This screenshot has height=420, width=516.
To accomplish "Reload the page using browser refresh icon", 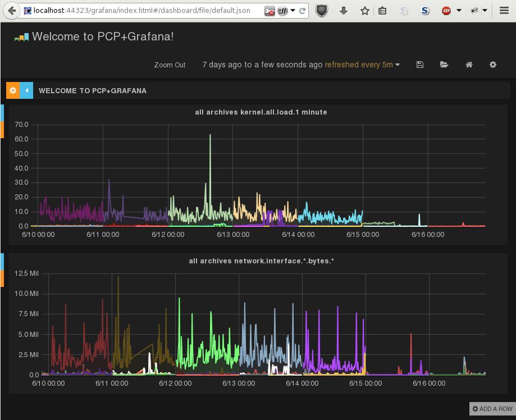I will (x=302, y=11).
